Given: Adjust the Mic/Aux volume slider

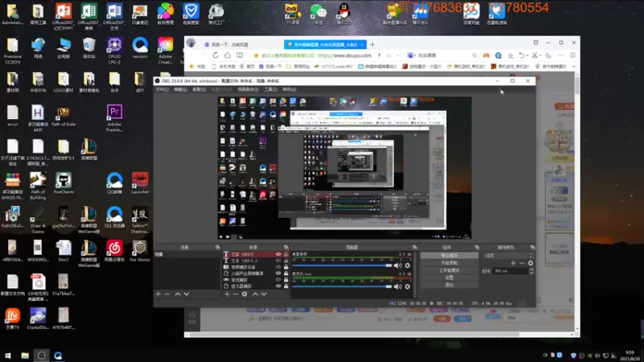Looking at the screenshot, I should click(342, 286).
